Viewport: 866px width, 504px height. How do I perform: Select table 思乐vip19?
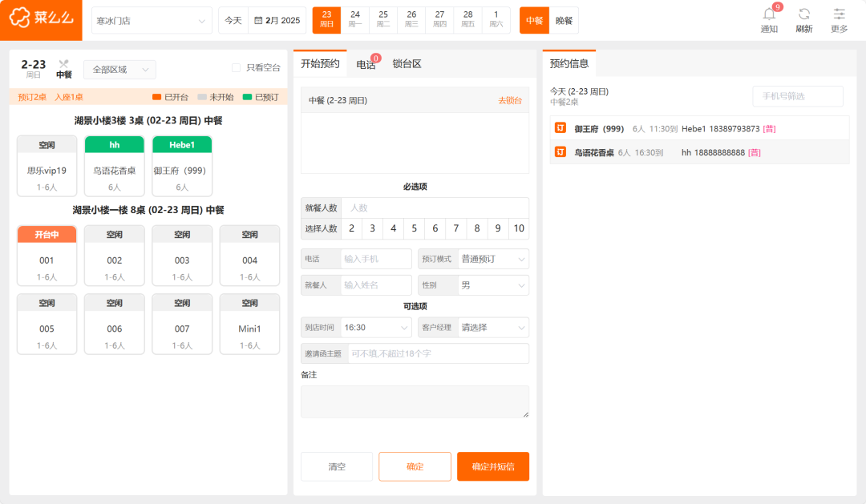tap(47, 166)
